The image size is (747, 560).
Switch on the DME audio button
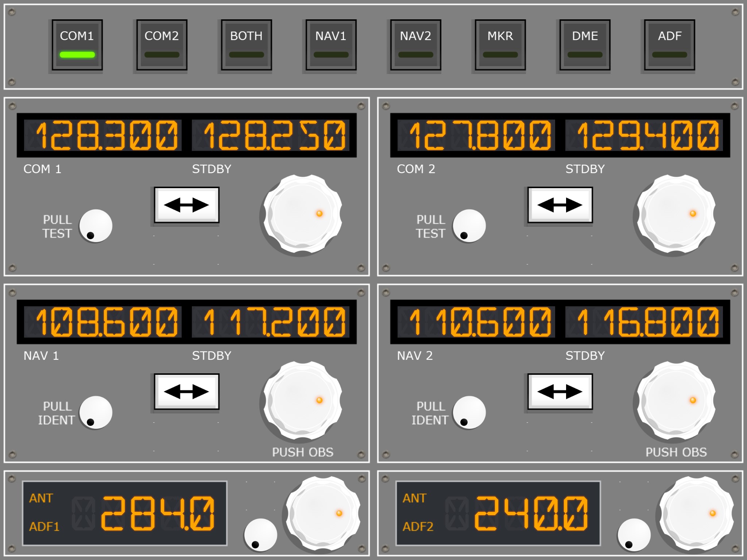(585, 45)
